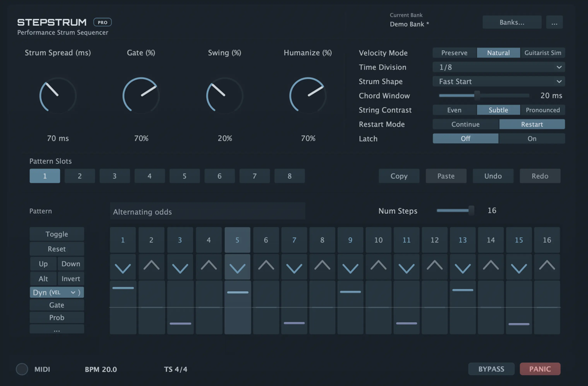The height and width of the screenshot is (386, 588).
Task: Expand more lane options below Prob
Action: click(57, 330)
